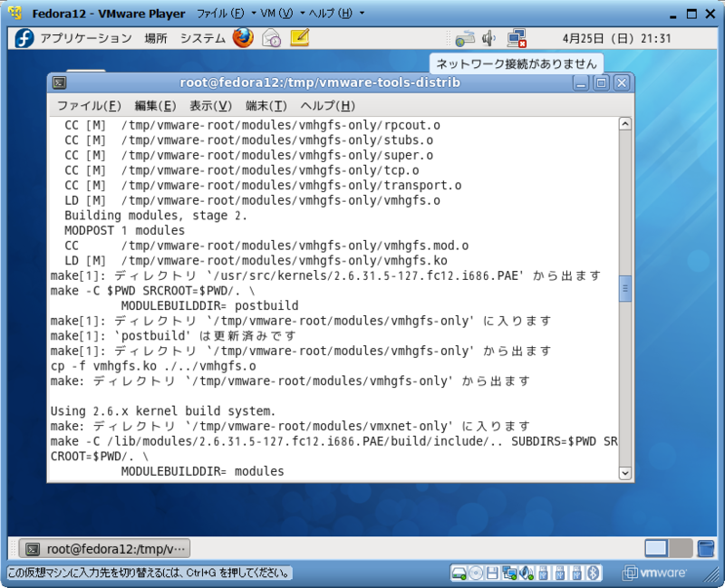Open the システム menu
The image size is (725, 588).
(202, 38)
